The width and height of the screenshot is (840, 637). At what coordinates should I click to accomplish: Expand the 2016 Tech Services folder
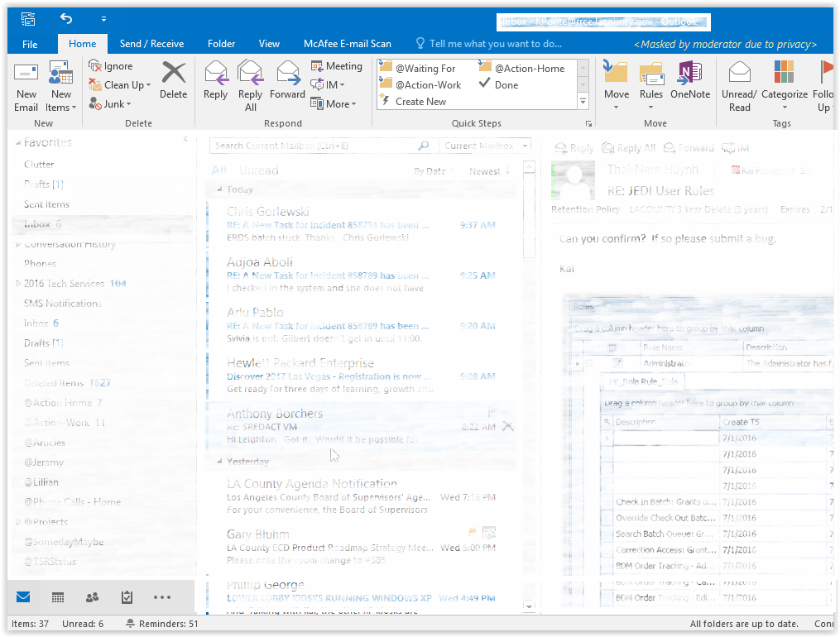click(17, 283)
